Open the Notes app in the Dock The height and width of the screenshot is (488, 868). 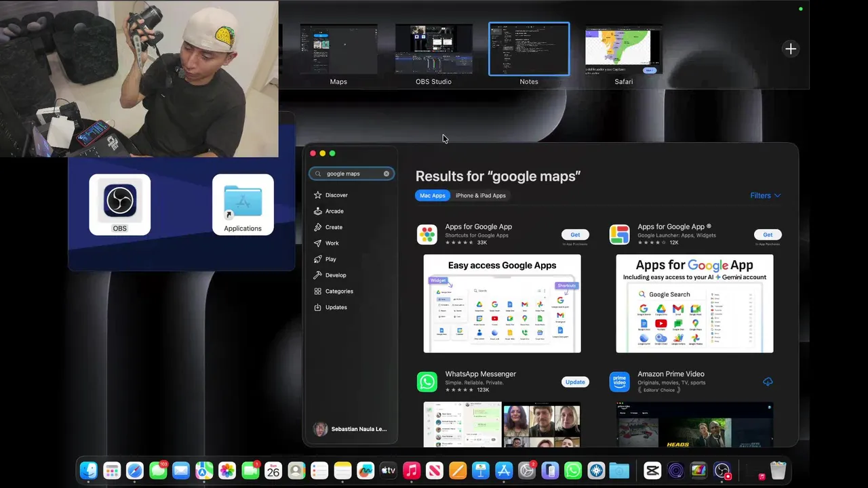(342, 470)
